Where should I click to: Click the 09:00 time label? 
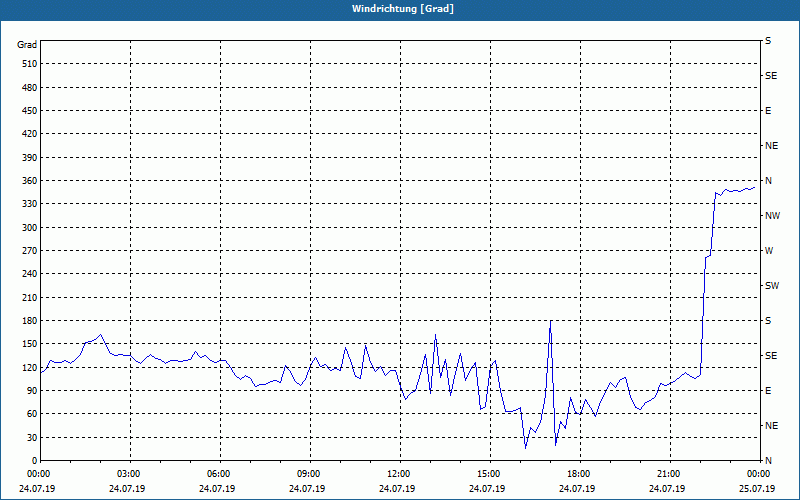(309, 473)
